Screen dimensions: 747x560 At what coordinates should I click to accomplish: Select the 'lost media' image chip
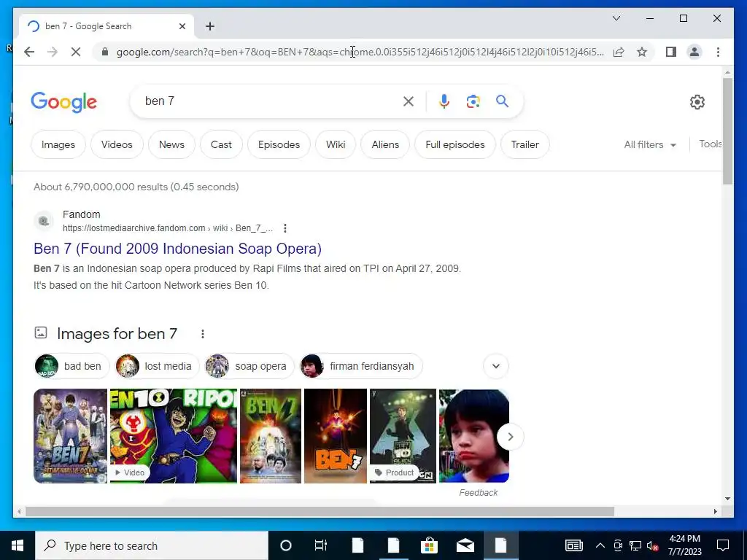pyautogui.click(x=157, y=366)
